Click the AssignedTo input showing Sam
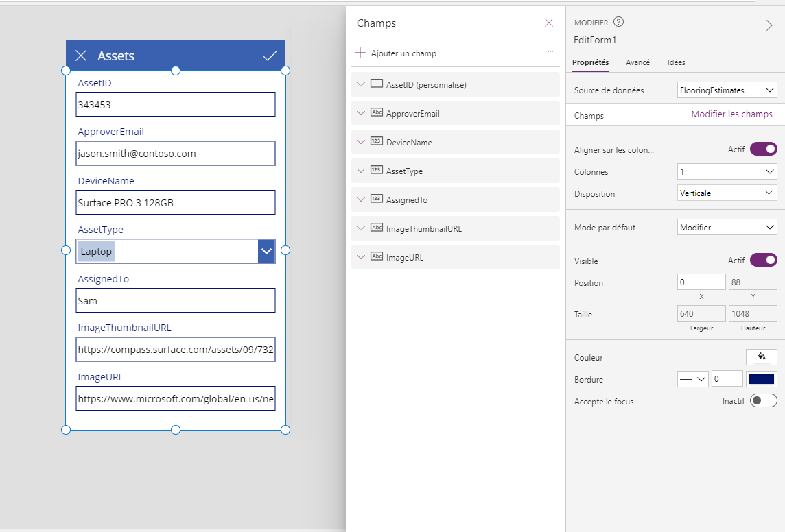This screenshot has height=532, width=785. tap(176, 300)
